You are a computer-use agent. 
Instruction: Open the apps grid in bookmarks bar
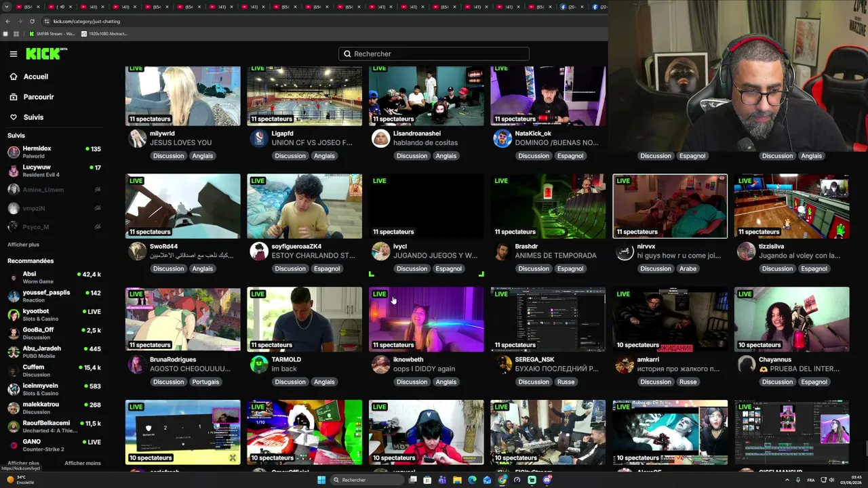pos(16,34)
